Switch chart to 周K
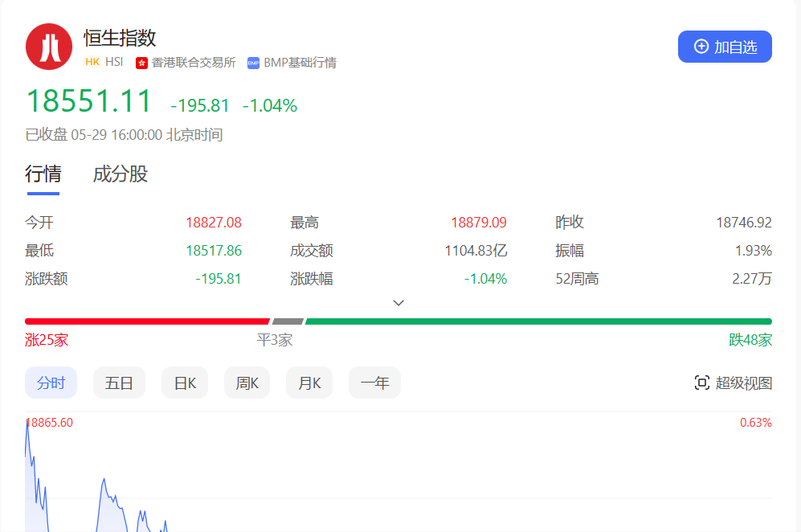The height and width of the screenshot is (532, 801). pyautogui.click(x=247, y=383)
